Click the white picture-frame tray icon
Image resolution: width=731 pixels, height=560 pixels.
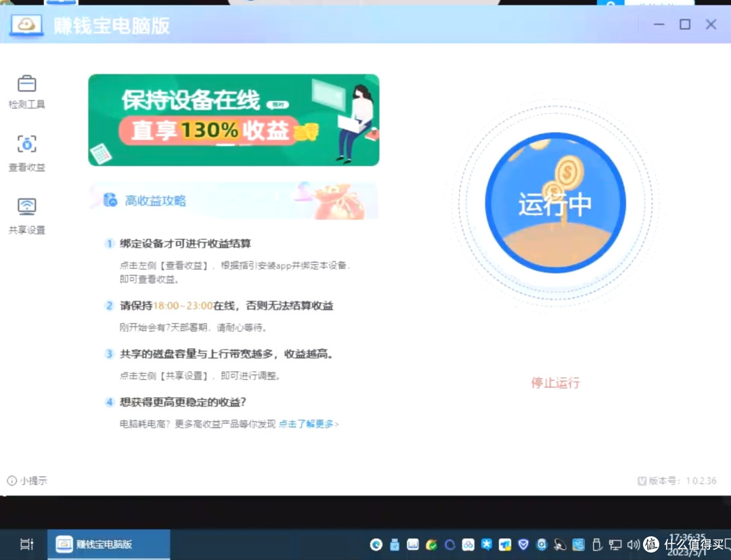(413, 544)
